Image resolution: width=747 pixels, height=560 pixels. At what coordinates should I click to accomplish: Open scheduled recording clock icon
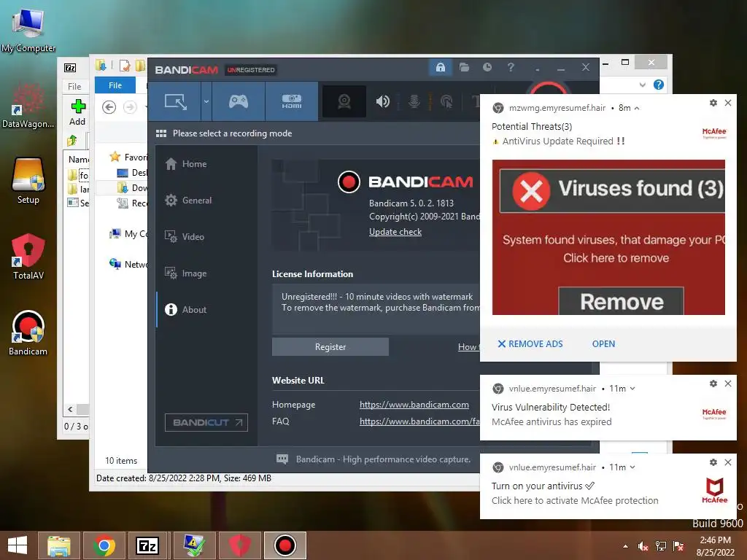487,67
